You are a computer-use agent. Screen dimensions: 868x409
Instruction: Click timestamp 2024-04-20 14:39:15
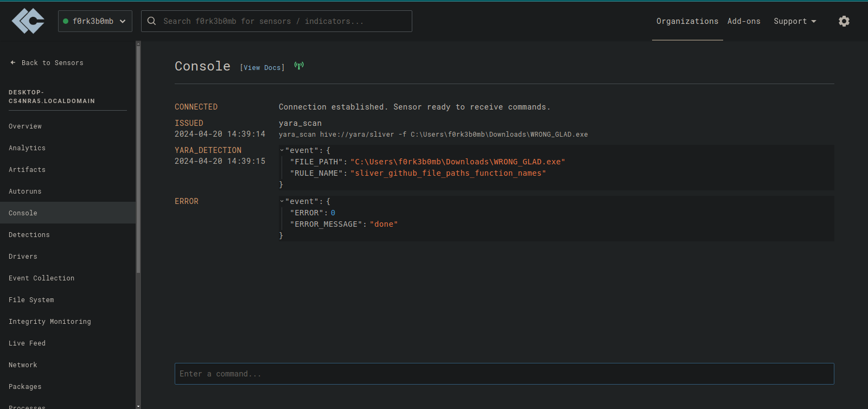[x=220, y=161]
